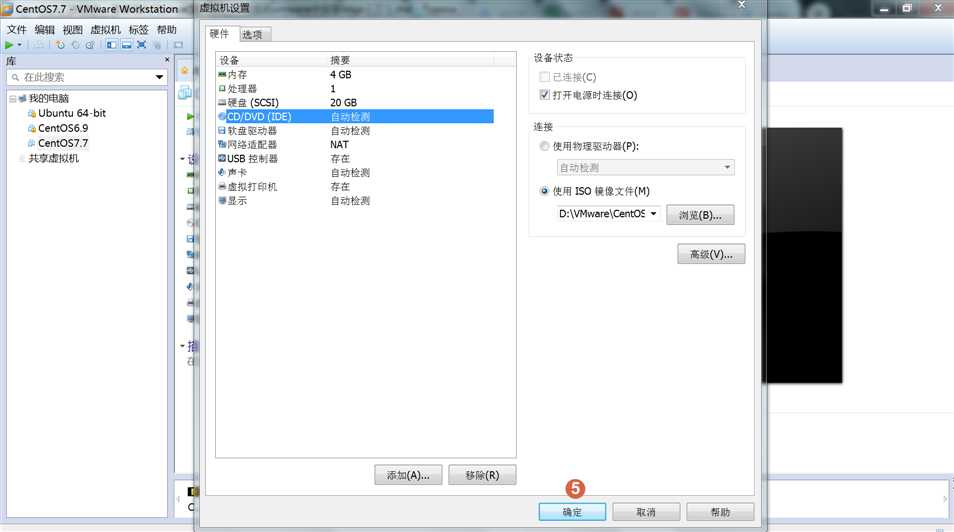954x532 pixels.
Task: Click the disc icon beside CD/DVD (IDE)
Action: coord(222,116)
